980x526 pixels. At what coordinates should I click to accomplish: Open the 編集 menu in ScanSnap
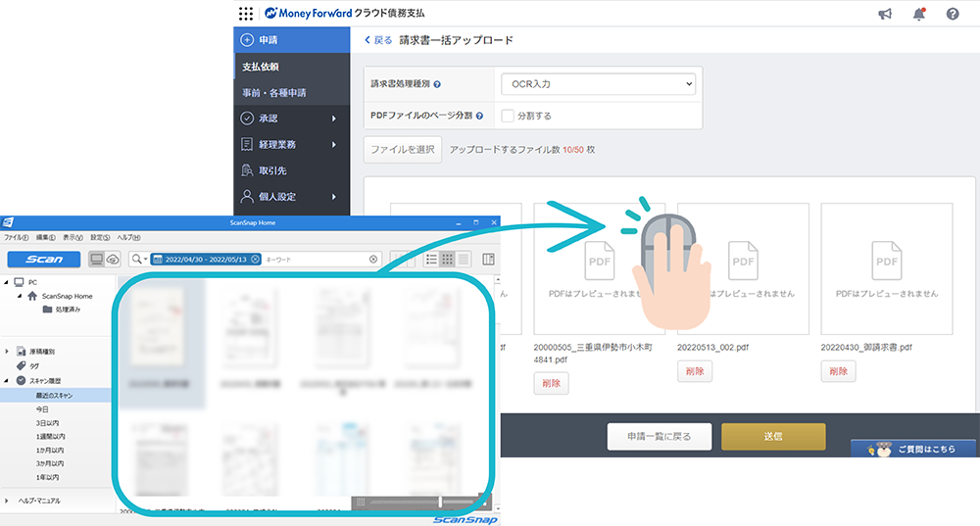tap(45, 238)
